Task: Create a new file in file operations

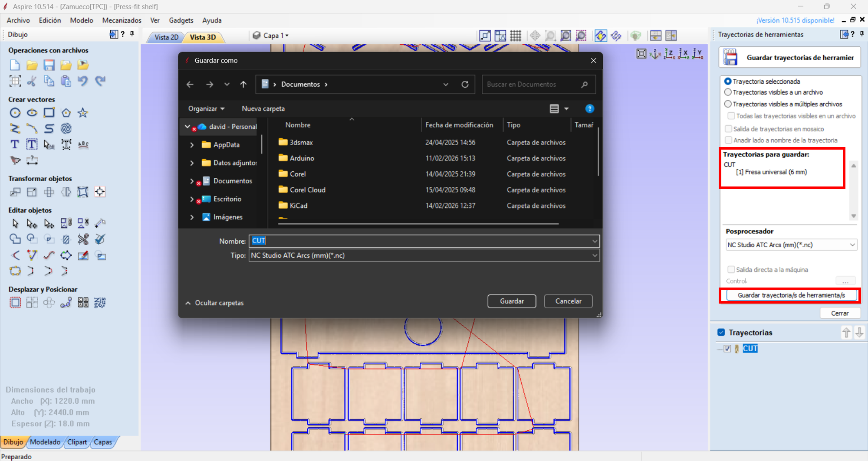Action: tap(15, 65)
